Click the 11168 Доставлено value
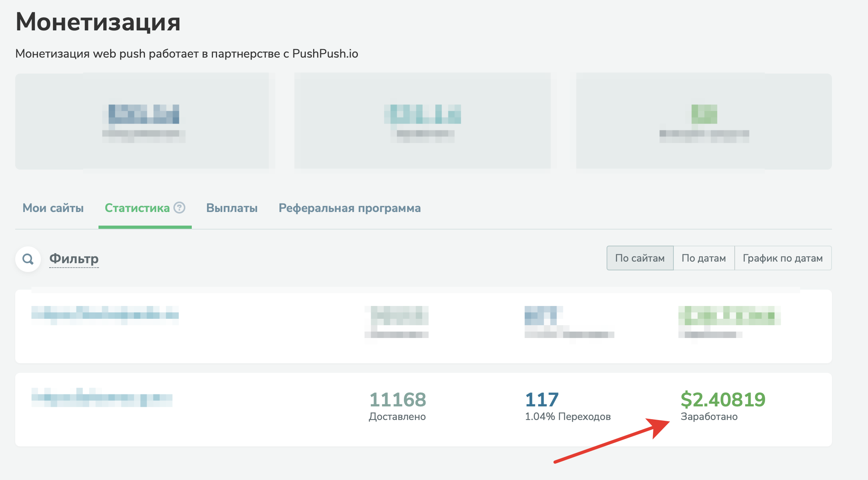Screen dimensions: 868x480 pos(397,400)
